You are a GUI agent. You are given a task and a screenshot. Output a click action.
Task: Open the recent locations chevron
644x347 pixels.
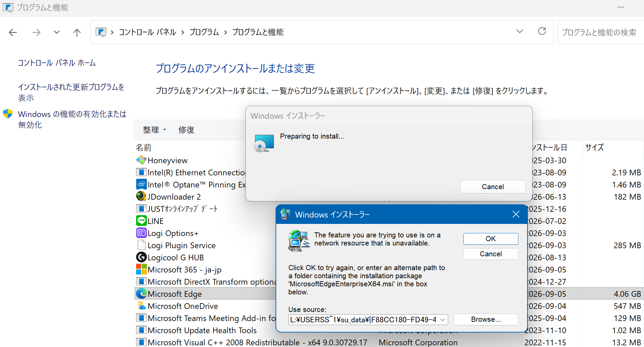(57, 32)
